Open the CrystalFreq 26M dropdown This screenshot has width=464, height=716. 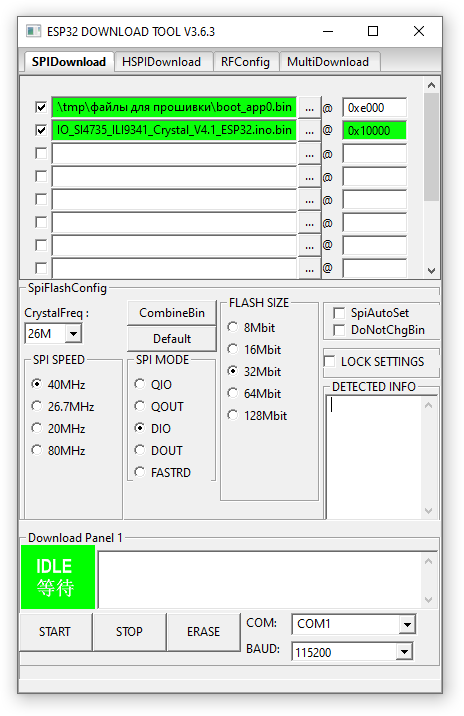(74, 334)
